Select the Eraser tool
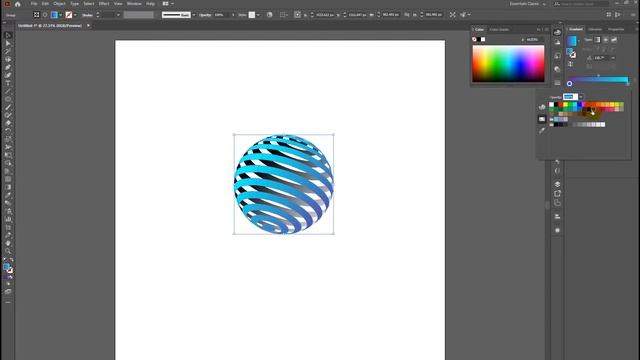Viewport: 640px width, 360px height. click(8, 123)
